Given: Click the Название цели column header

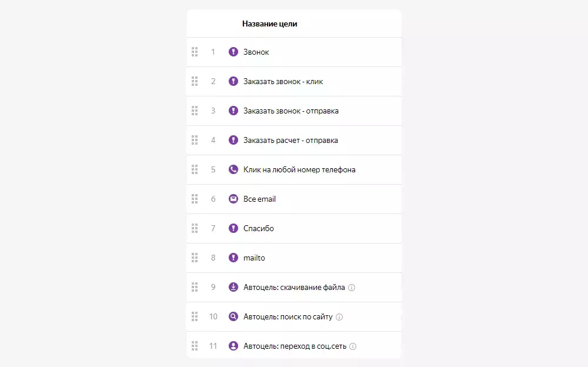Looking at the screenshot, I should tap(270, 24).
